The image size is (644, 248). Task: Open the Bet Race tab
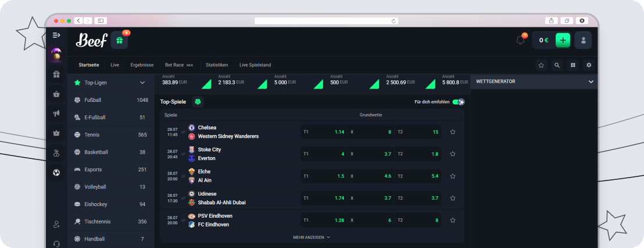point(179,65)
